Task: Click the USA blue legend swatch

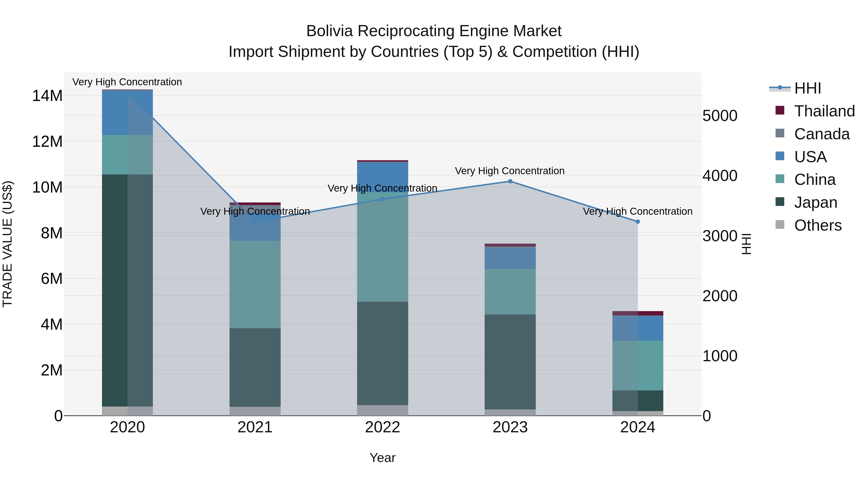Action: [780, 156]
